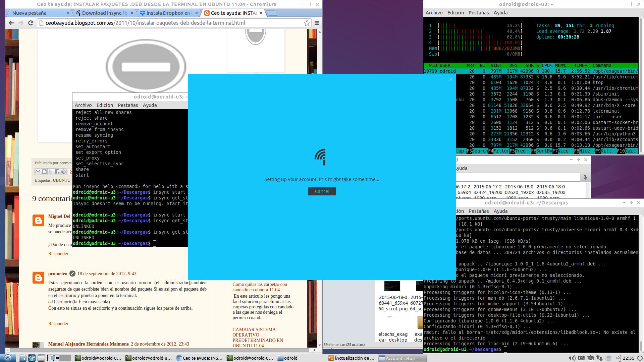Viewport: 644px width, 362px height.
Task: Cancel the Insync account setup
Action: click(322, 191)
